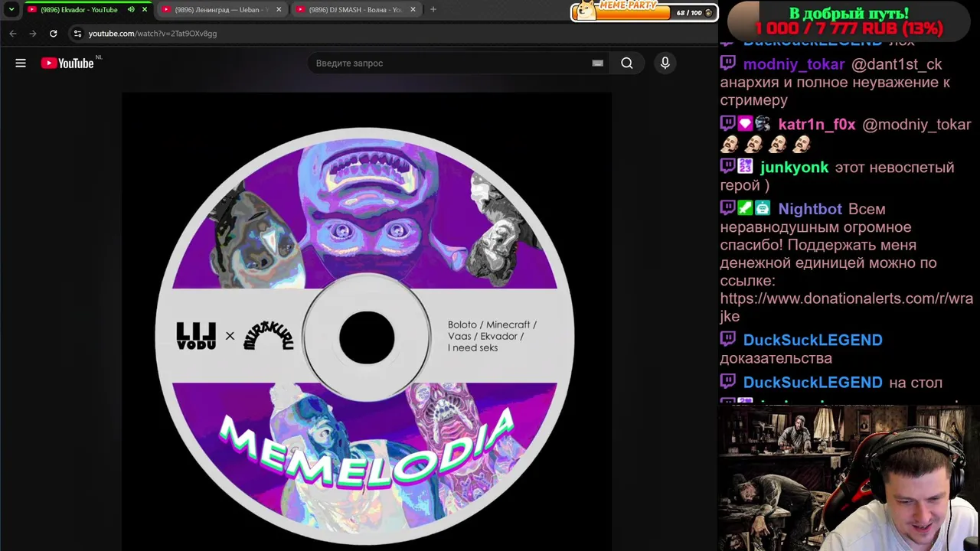Expand the tab search dropdown arrow
980x551 pixels.
coord(11,9)
